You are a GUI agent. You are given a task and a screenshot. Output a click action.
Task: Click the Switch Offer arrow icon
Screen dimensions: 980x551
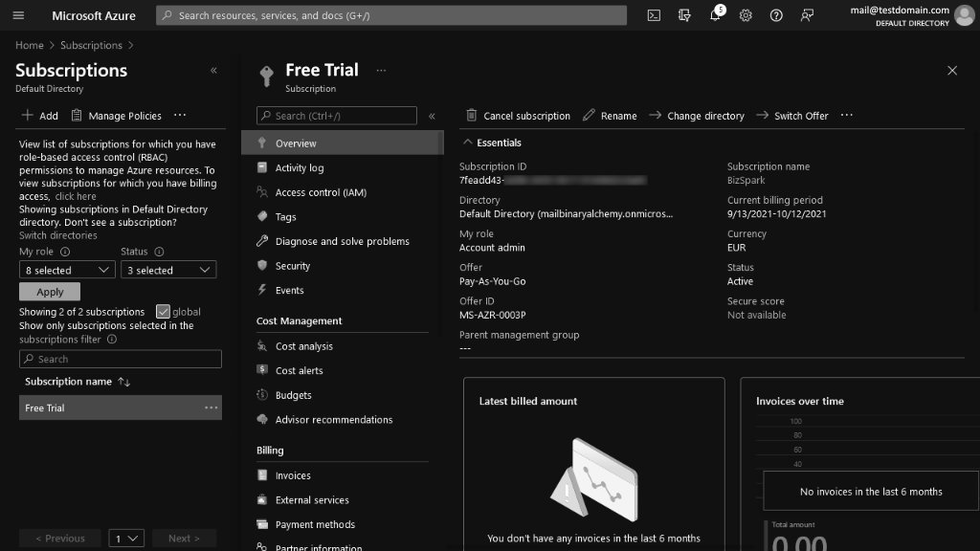(x=762, y=115)
